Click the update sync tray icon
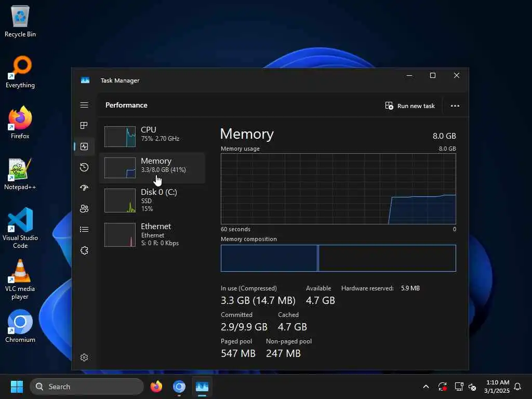532x399 pixels. [443, 387]
